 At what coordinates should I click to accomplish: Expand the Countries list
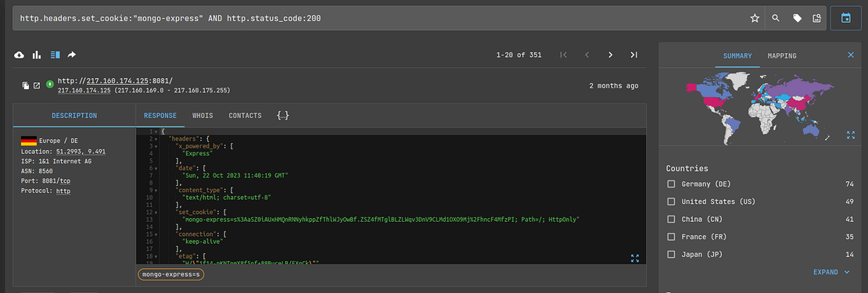(x=831, y=272)
